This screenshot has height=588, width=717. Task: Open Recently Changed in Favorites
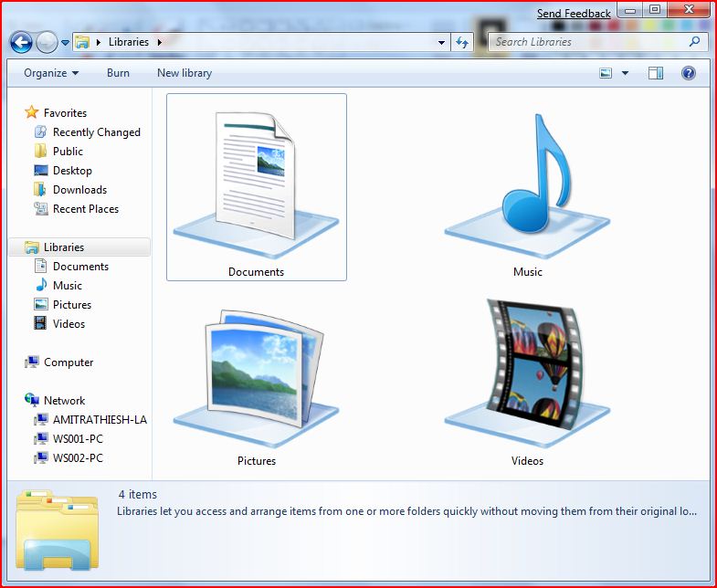click(x=97, y=132)
